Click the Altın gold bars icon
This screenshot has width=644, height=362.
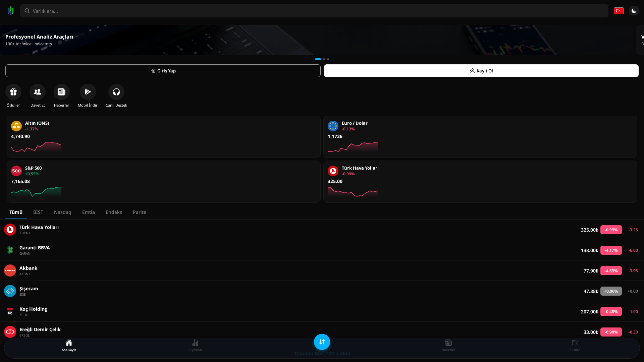point(16,126)
